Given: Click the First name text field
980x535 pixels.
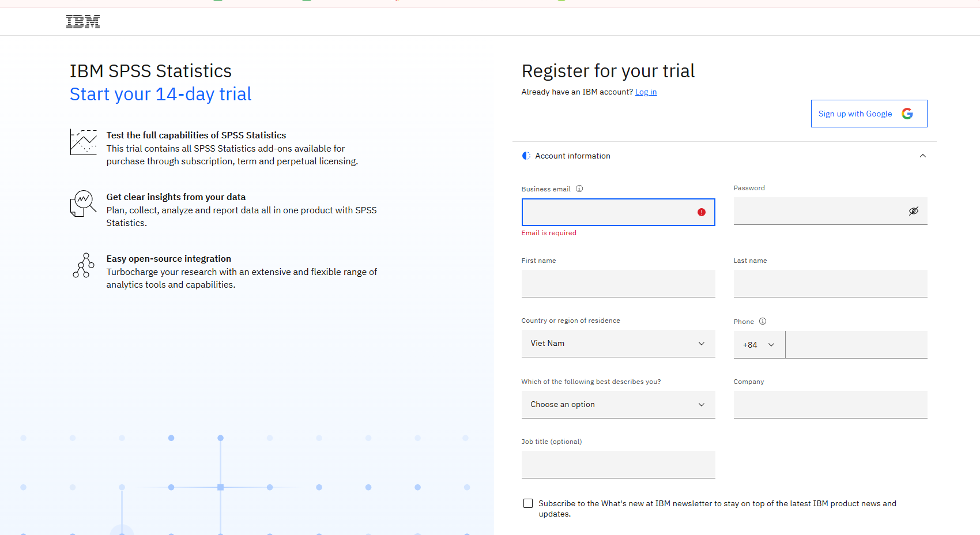Looking at the screenshot, I should tap(618, 284).
